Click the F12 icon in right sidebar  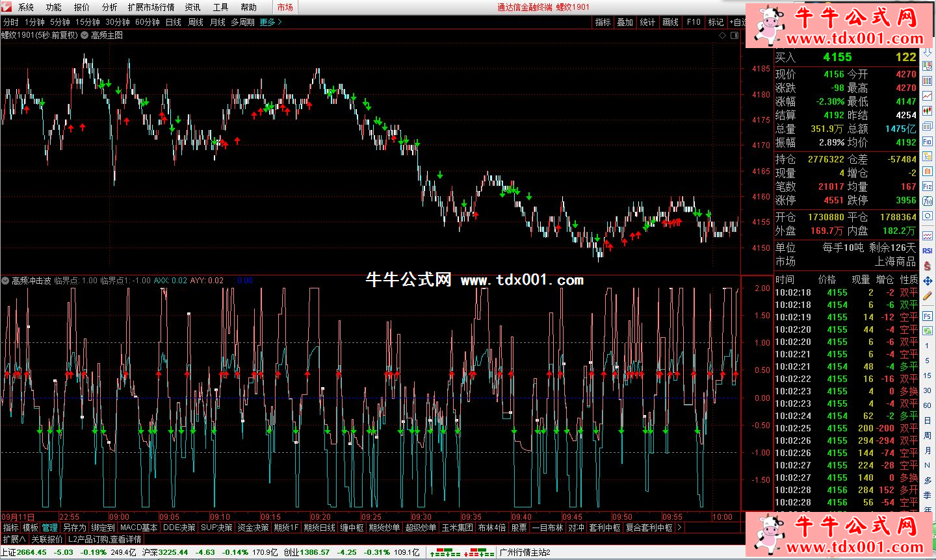pyautogui.click(x=928, y=186)
